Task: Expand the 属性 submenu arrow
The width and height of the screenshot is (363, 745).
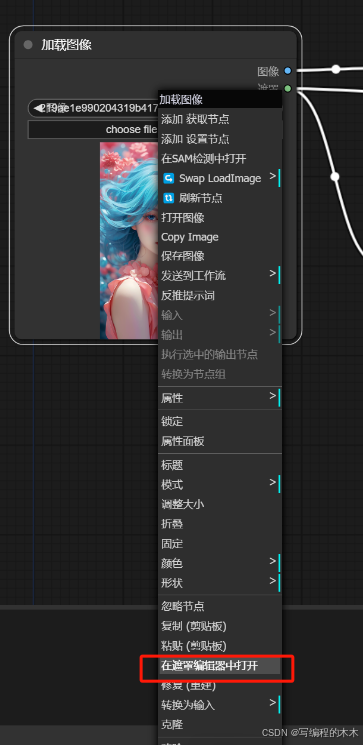Action: 273,396
